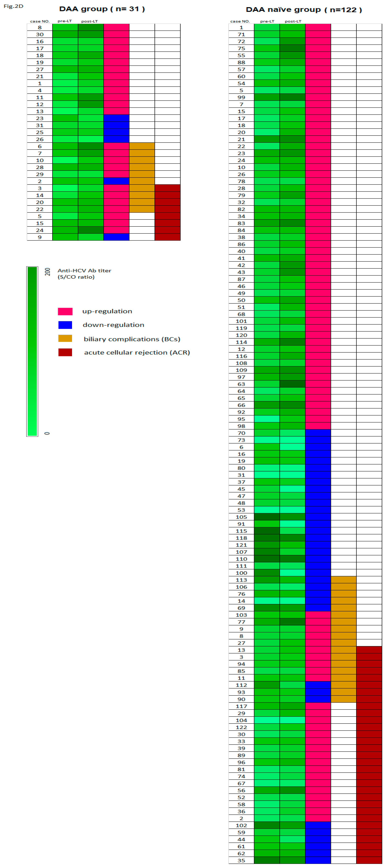Click the Fig.2D label
Viewport: 387px width, 868px height.
pos(13,6)
